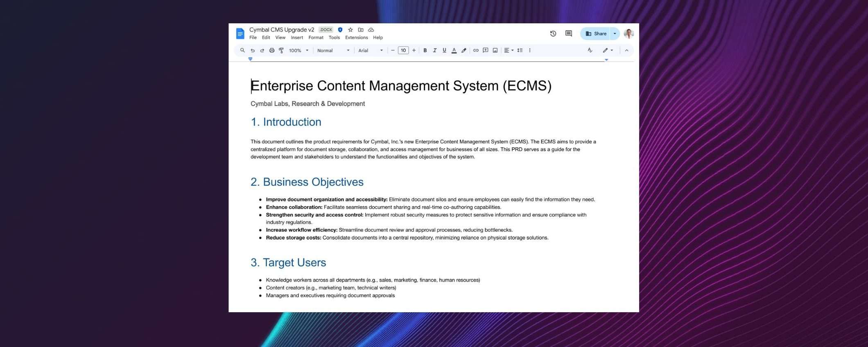Viewport: 868px width, 347px height.
Task: Expand the Share options arrow
Action: (615, 34)
